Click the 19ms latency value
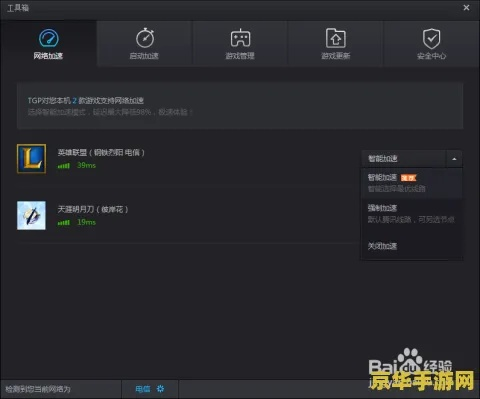The width and height of the screenshot is (480, 399). 86,222
